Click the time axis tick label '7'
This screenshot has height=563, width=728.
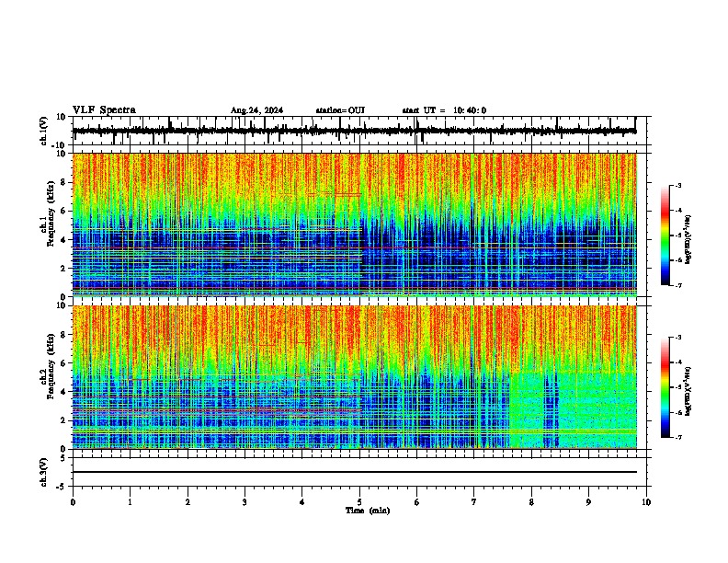[474, 502]
